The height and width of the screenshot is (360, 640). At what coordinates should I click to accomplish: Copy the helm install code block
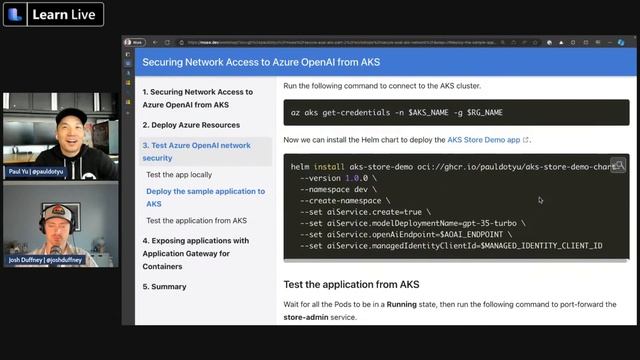tap(618, 166)
